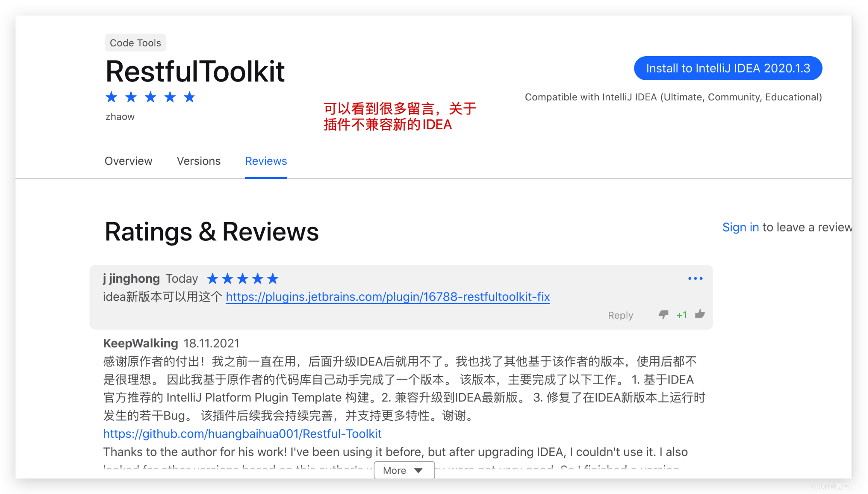
Task: Click the zhaow author name
Action: tap(120, 117)
